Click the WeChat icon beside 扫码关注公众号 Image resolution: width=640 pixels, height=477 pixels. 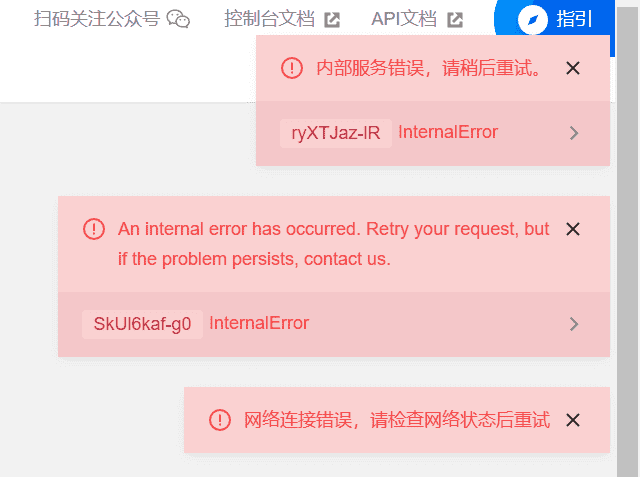tap(178, 19)
